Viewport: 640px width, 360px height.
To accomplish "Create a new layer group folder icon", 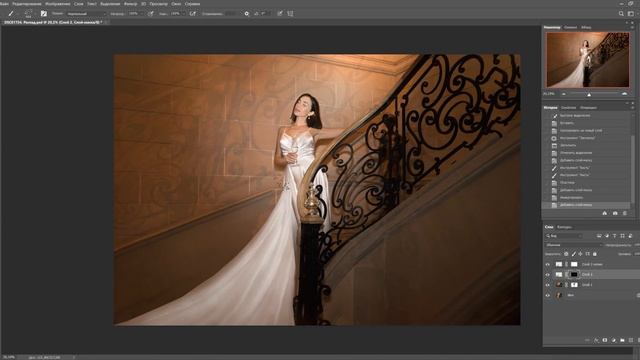I will point(622,340).
